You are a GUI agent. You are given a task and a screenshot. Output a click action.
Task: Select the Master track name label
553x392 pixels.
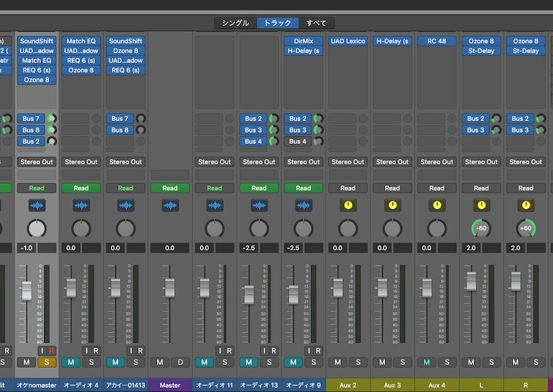(170, 385)
